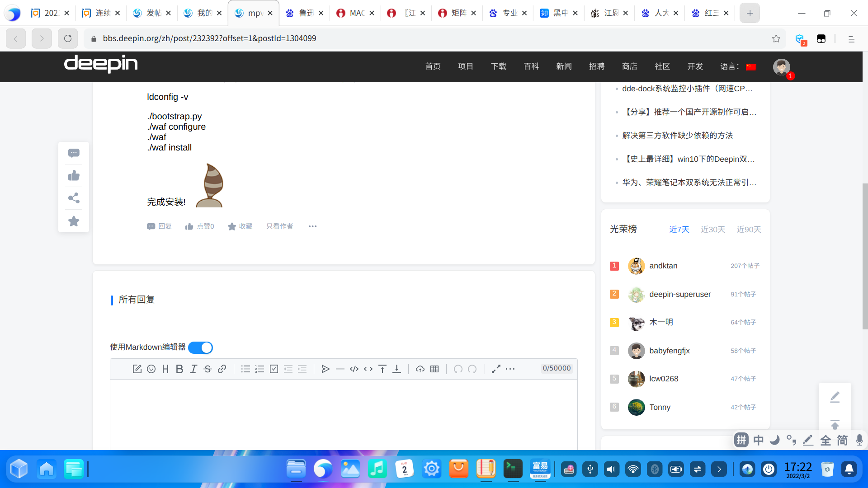Insert a table in the editor
Image resolution: width=868 pixels, height=488 pixels.
click(x=434, y=369)
